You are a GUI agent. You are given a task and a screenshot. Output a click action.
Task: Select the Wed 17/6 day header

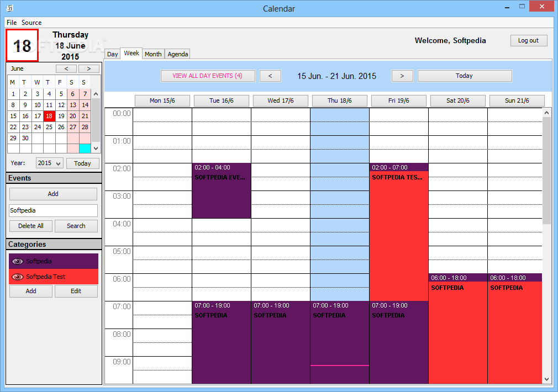tap(281, 100)
